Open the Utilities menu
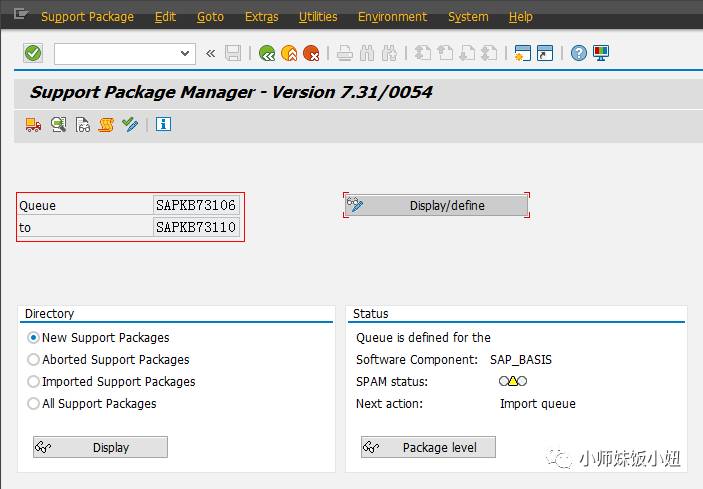The image size is (703, 489). [318, 17]
